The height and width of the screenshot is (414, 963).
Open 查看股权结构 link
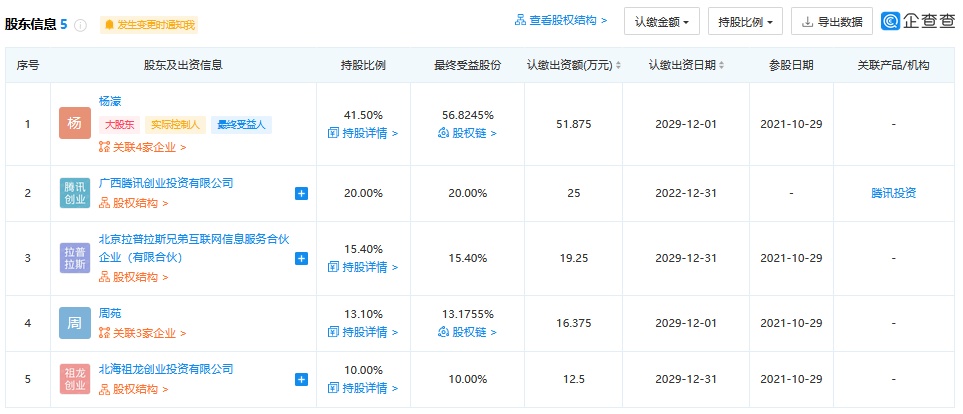[x=561, y=20]
